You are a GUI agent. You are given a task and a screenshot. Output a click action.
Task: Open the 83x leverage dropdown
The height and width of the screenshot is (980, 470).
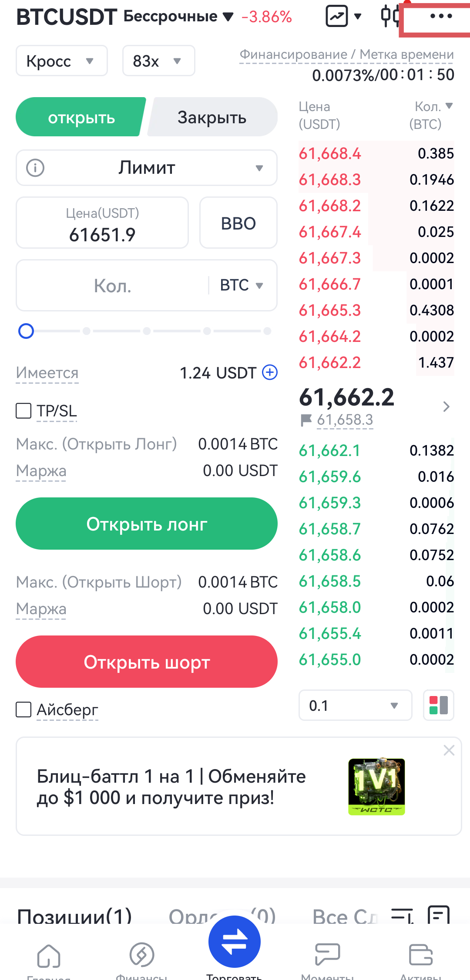point(158,61)
